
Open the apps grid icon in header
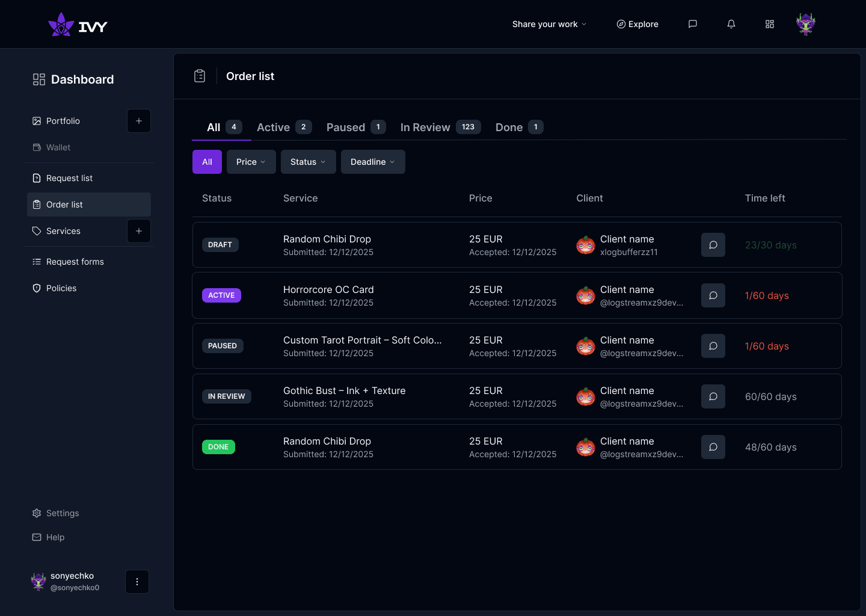pos(770,24)
